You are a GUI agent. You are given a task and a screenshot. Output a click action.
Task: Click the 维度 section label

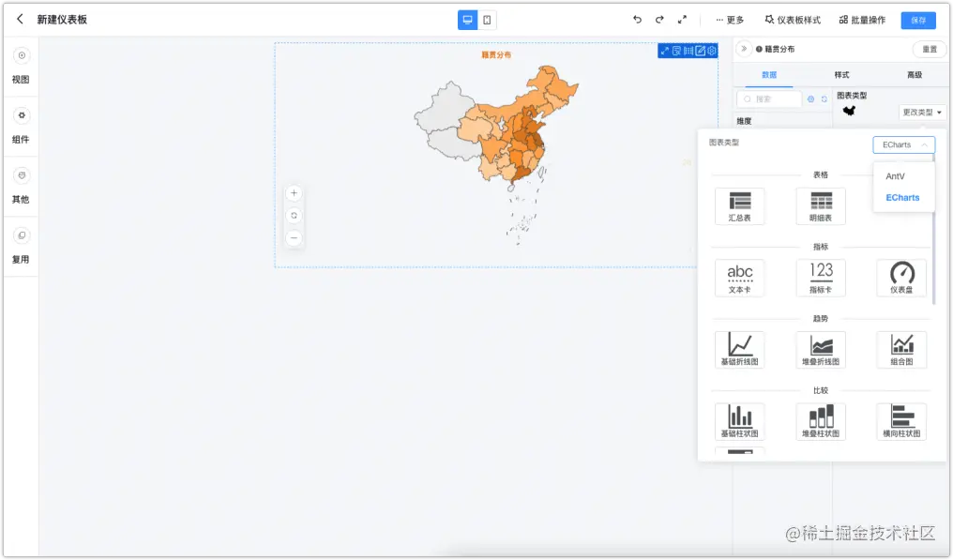[744, 121]
